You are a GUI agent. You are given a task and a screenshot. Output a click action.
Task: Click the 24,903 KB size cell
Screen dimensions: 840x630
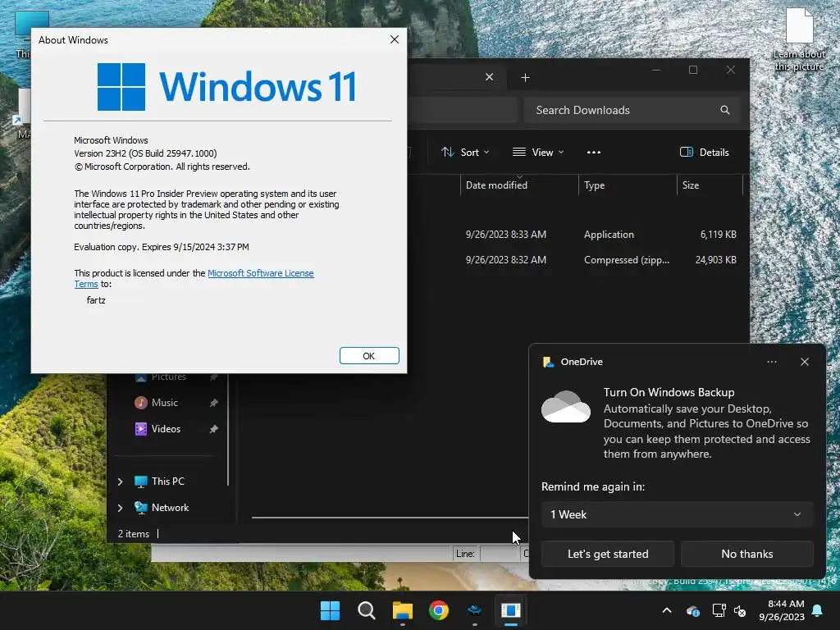[x=715, y=260]
